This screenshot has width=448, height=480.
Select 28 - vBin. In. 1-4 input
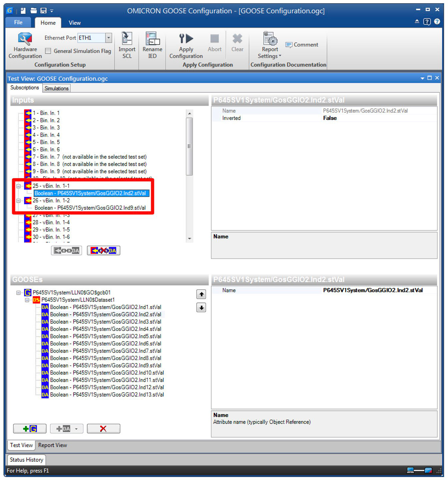coord(51,222)
